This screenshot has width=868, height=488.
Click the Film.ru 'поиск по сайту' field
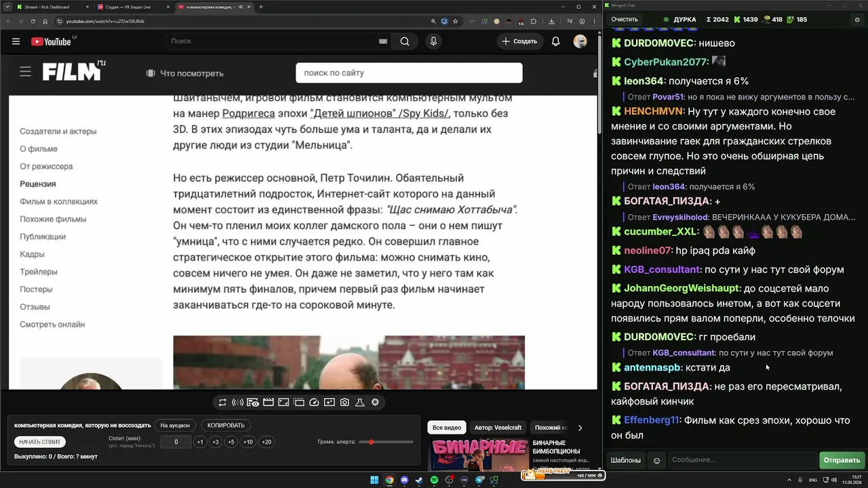pyautogui.click(x=409, y=73)
